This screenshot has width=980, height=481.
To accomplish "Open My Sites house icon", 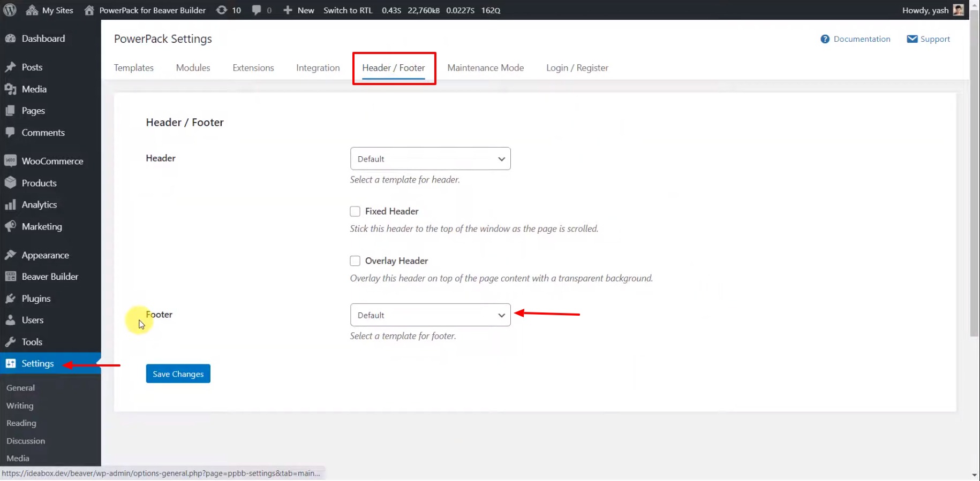I will tap(32, 10).
